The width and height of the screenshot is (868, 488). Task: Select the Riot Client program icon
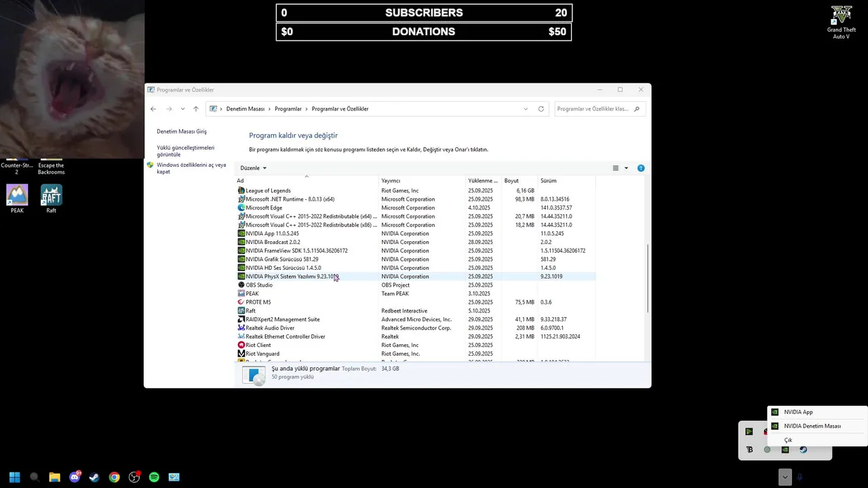[241, 345]
